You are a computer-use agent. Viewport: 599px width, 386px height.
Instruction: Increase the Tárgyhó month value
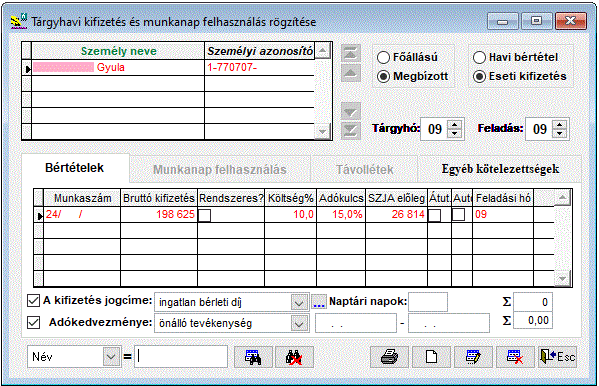coord(454,125)
